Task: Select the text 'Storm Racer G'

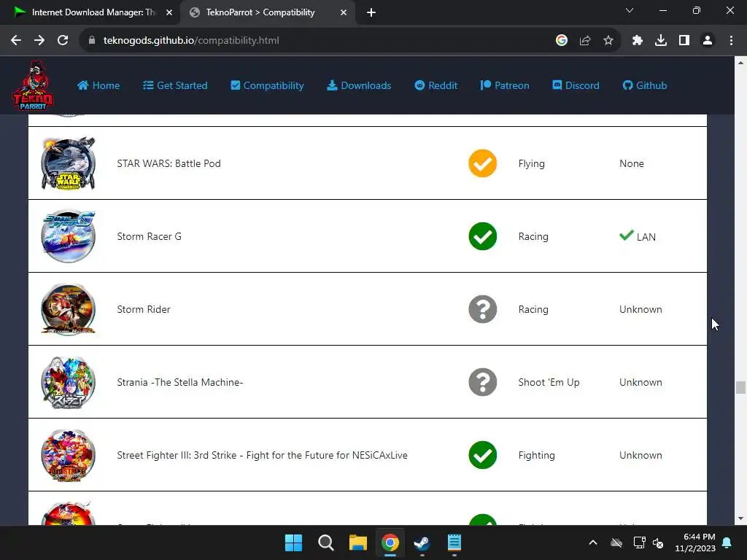Action: tap(149, 236)
